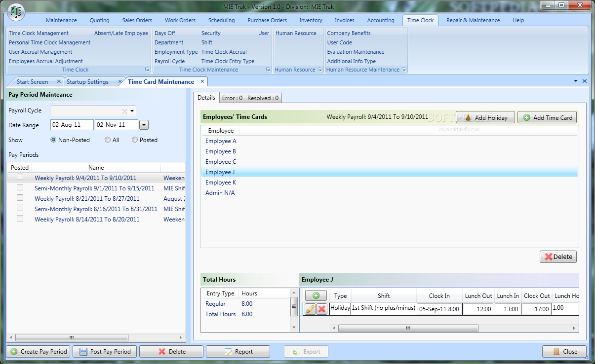The width and height of the screenshot is (595, 364).
Task: Click time card grid horizontal scrollbar thumb
Action: (x=408, y=328)
